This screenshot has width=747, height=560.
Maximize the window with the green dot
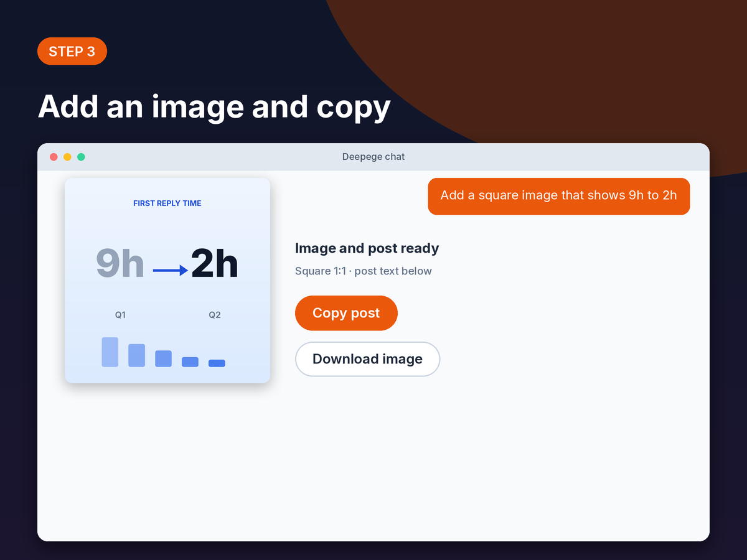pos(81,157)
